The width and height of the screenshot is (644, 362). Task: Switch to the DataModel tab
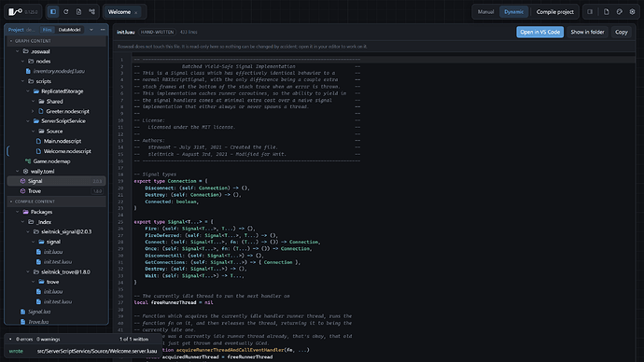69,30
